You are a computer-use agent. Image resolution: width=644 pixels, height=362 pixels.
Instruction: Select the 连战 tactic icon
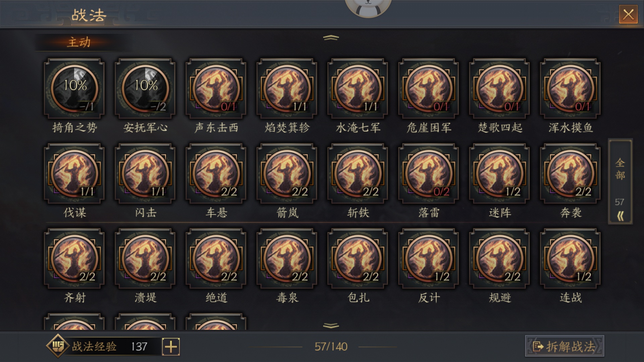[x=570, y=258]
